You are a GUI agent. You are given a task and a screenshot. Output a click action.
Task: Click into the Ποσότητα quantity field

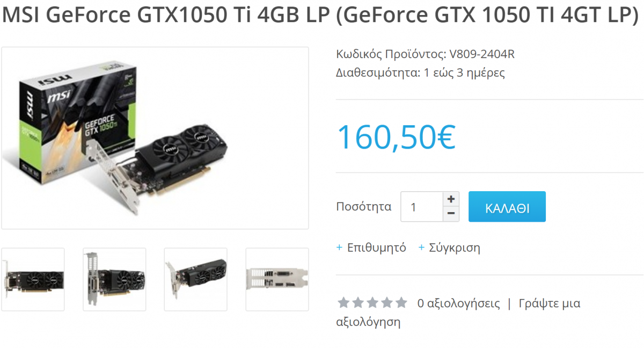point(422,207)
